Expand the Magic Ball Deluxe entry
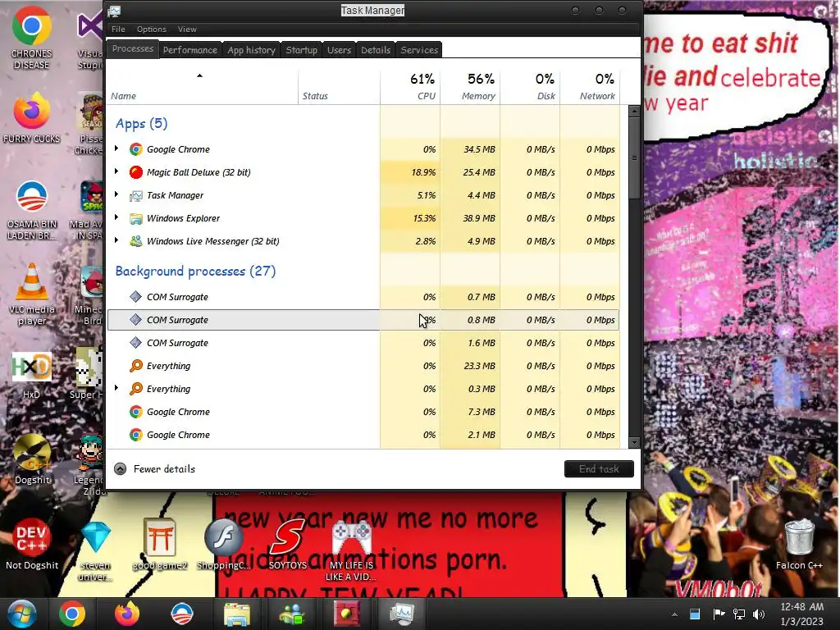Image resolution: width=840 pixels, height=630 pixels. [x=116, y=171]
